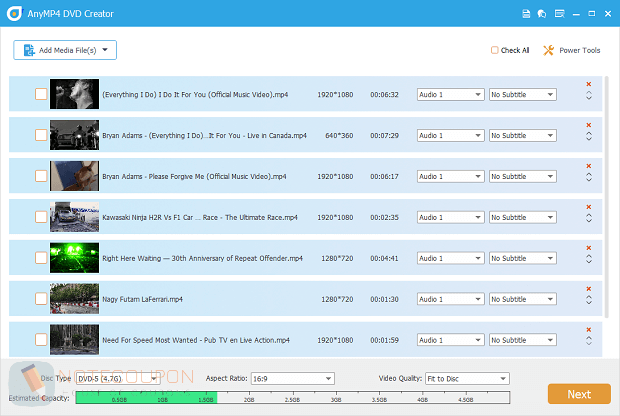Click the Power Tools label

click(580, 50)
